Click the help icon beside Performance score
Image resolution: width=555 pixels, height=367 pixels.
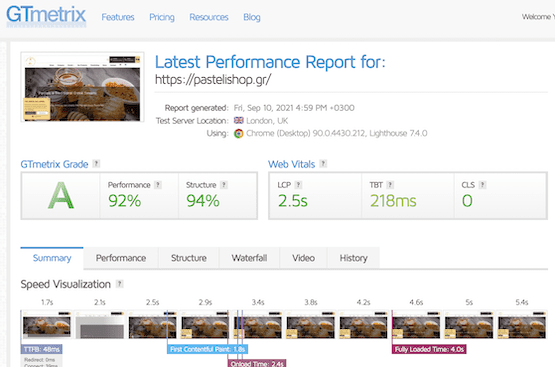tap(158, 185)
